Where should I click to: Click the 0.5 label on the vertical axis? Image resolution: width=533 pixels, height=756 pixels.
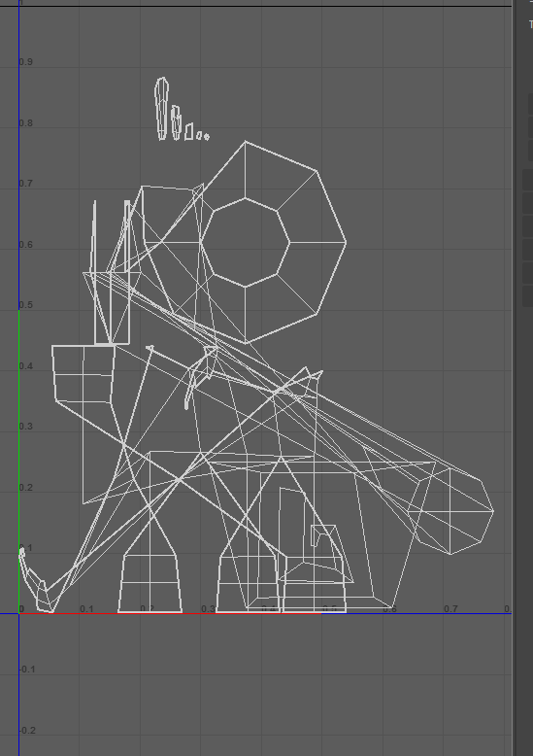point(26,305)
